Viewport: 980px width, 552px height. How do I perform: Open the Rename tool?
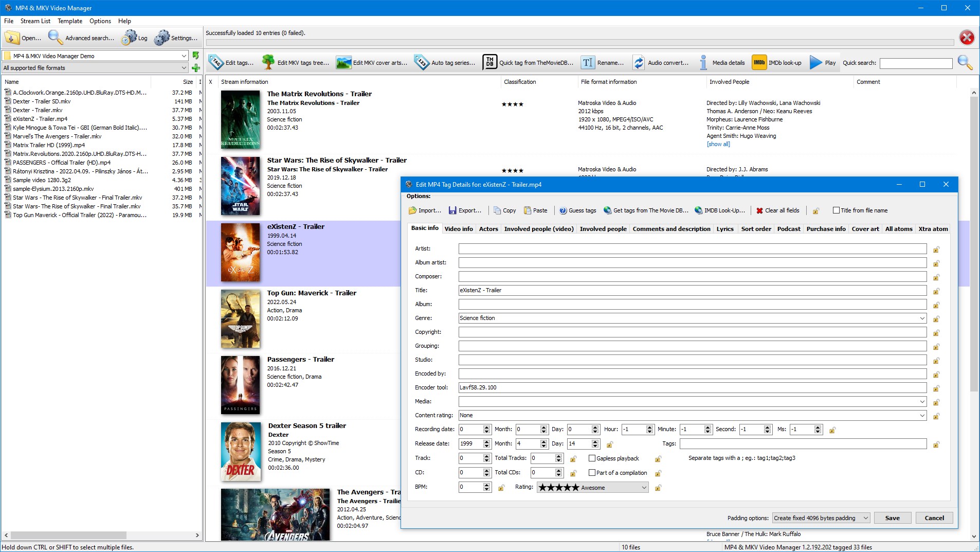[603, 63]
